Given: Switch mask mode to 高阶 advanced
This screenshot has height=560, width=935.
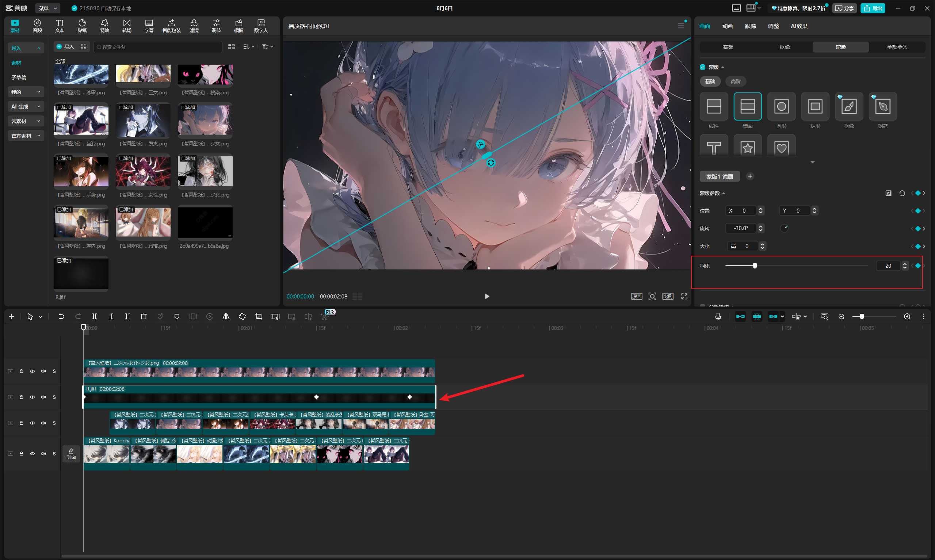Looking at the screenshot, I should click(x=736, y=81).
